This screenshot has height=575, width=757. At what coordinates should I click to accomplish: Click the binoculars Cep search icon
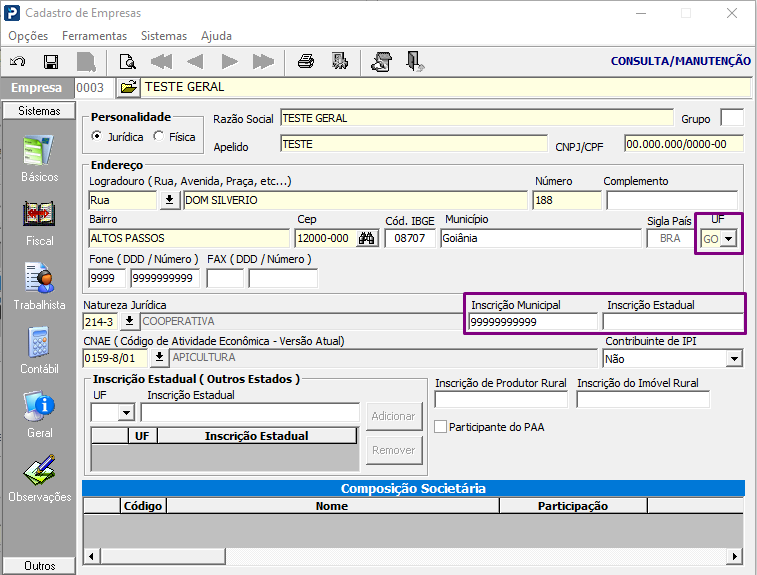pyautogui.click(x=366, y=238)
